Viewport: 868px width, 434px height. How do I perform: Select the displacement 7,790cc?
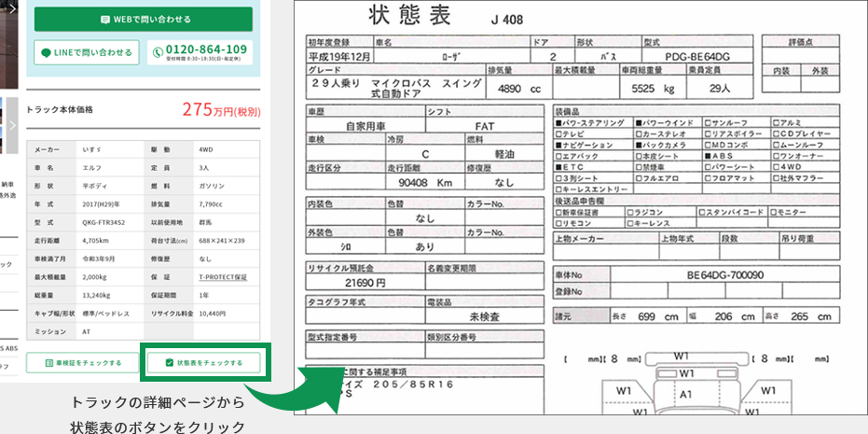(x=211, y=204)
